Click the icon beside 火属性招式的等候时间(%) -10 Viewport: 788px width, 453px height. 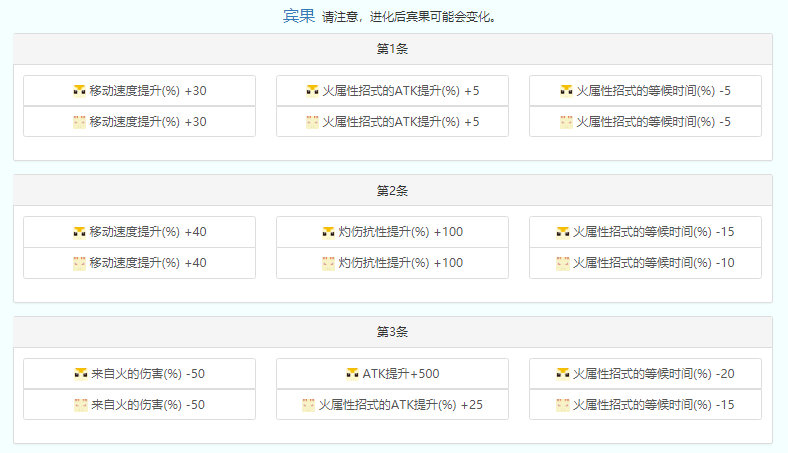click(x=562, y=263)
